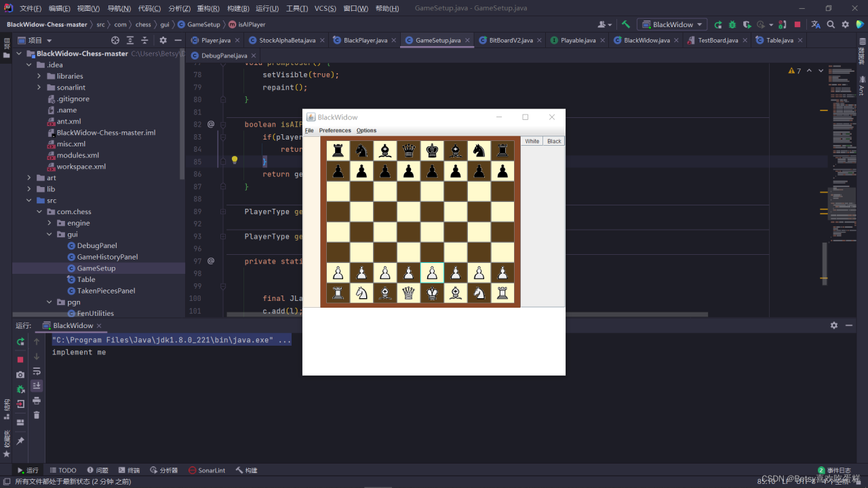
Task: Open Preferences menu in the BlackWidow window
Action: [x=335, y=130]
